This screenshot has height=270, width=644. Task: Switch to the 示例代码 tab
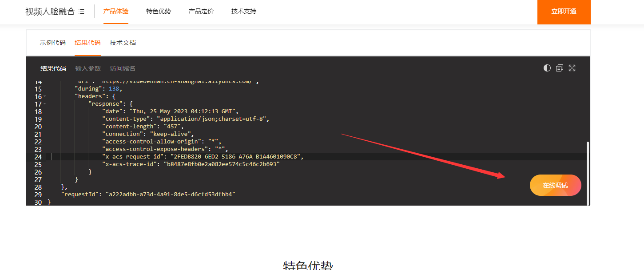tap(52, 43)
